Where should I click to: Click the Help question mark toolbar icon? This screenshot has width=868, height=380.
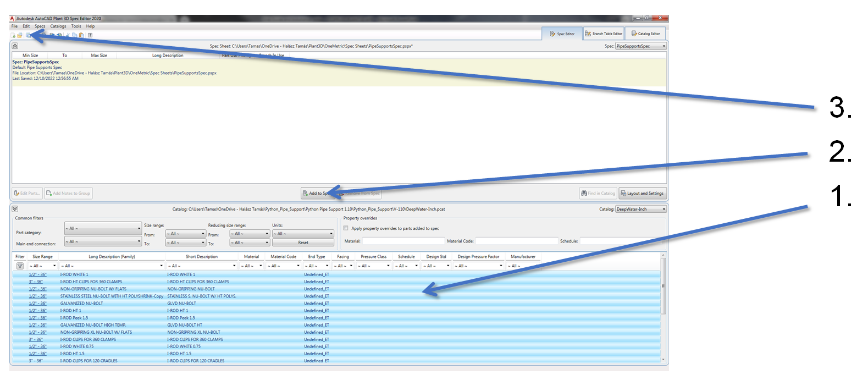point(90,35)
